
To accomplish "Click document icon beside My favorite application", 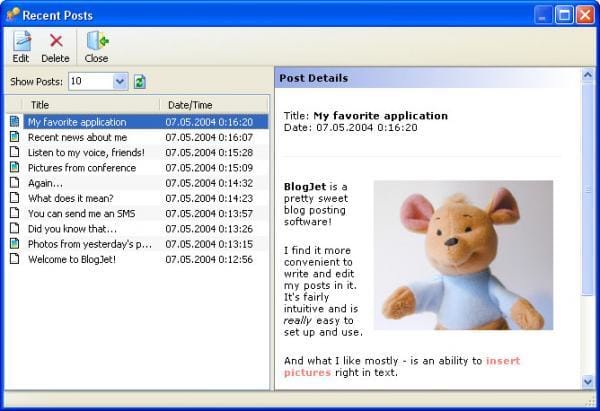I will tap(15, 122).
